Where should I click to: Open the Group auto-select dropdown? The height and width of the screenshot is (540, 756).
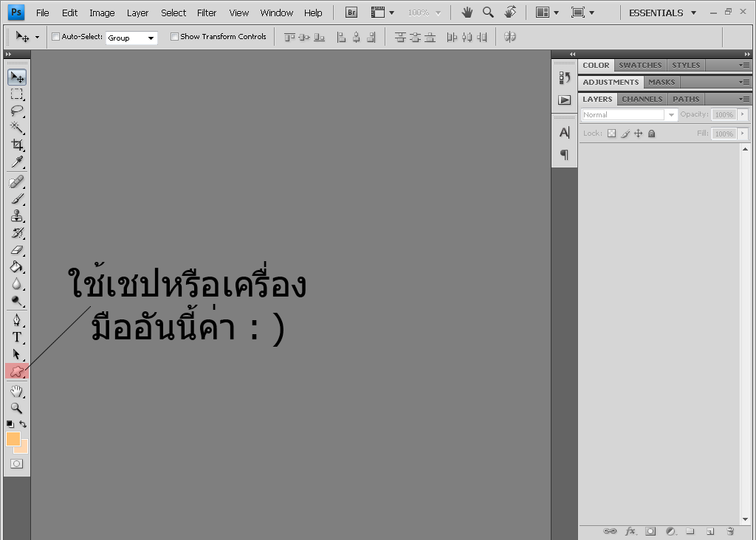[x=131, y=38]
